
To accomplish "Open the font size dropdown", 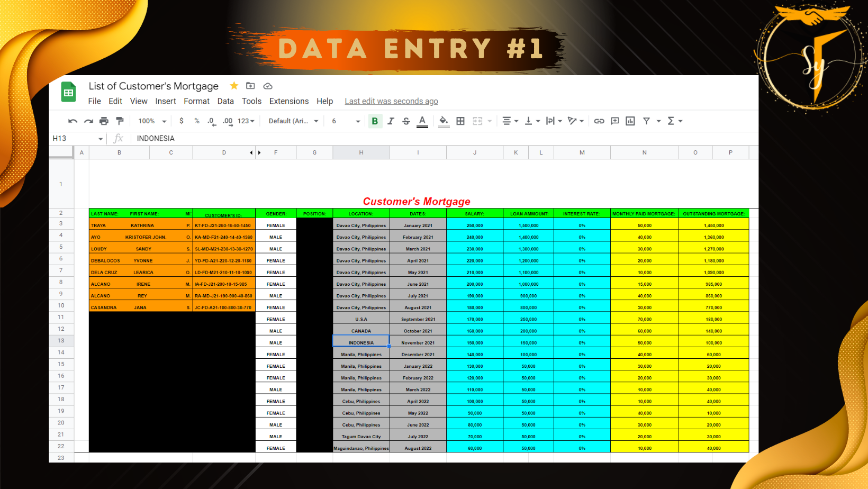I will [x=346, y=121].
